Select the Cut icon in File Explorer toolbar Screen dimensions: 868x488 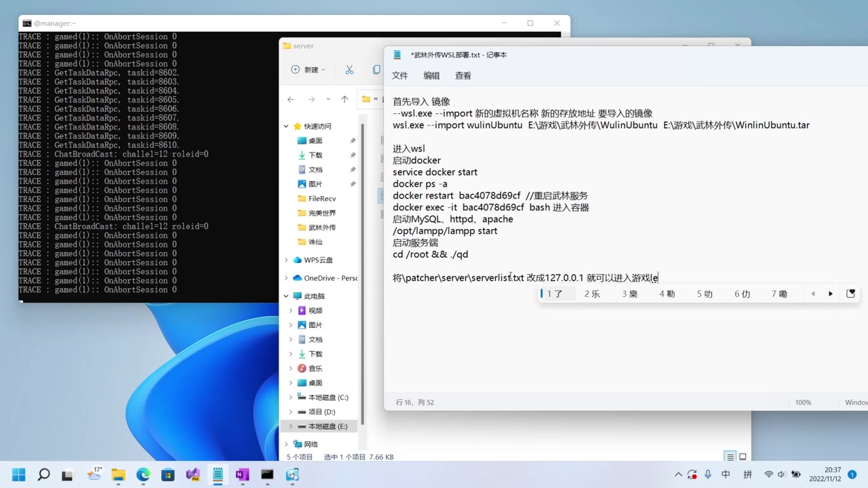[349, 69]
